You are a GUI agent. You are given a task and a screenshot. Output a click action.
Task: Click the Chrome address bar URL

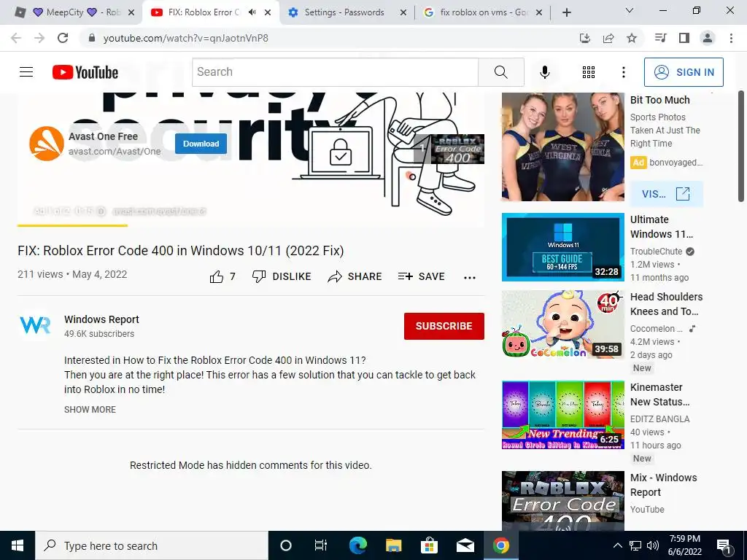click(186, 38)
